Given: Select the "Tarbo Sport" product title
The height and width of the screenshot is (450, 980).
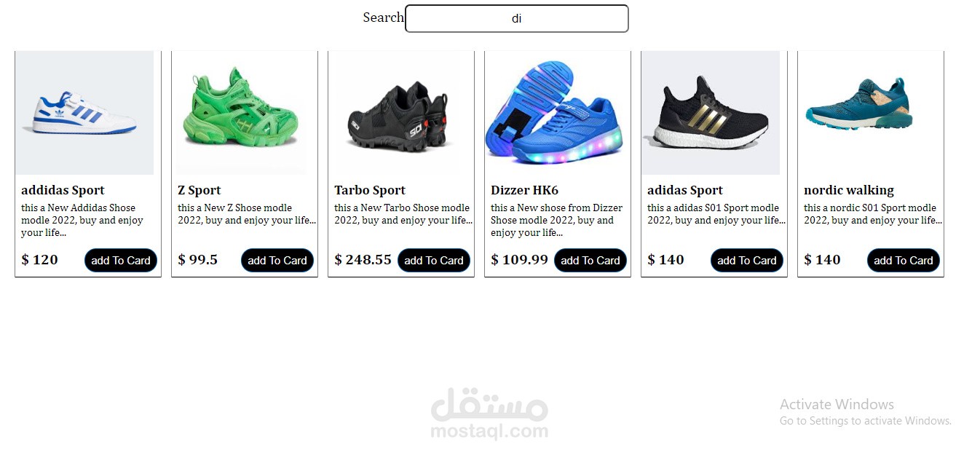Looking at the screenshot, I should tap(370, 190).
